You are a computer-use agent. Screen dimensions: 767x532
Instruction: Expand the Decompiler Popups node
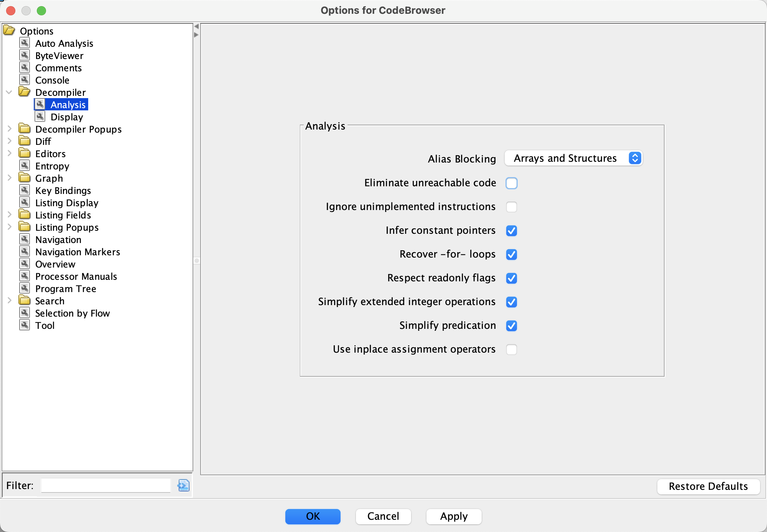pos(9,129)
